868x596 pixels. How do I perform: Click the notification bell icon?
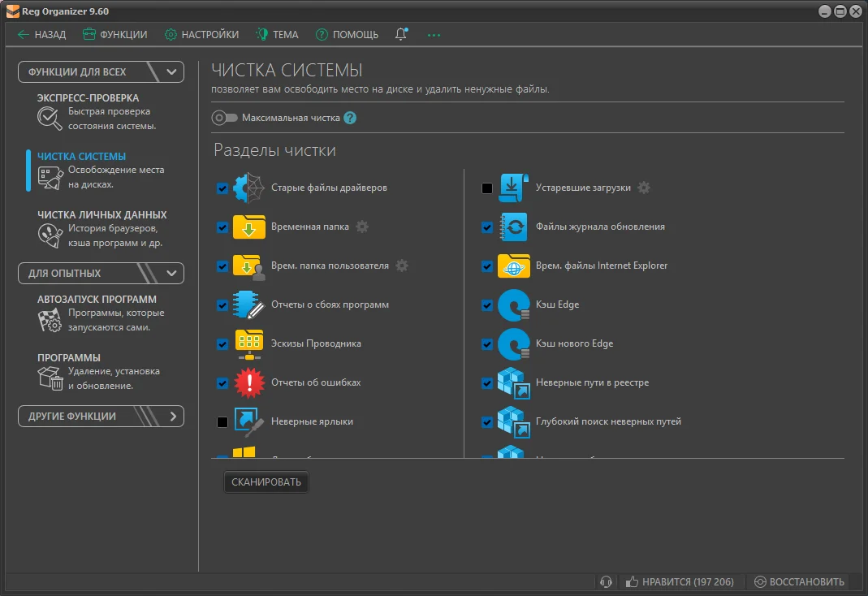[x=400, y=34]
